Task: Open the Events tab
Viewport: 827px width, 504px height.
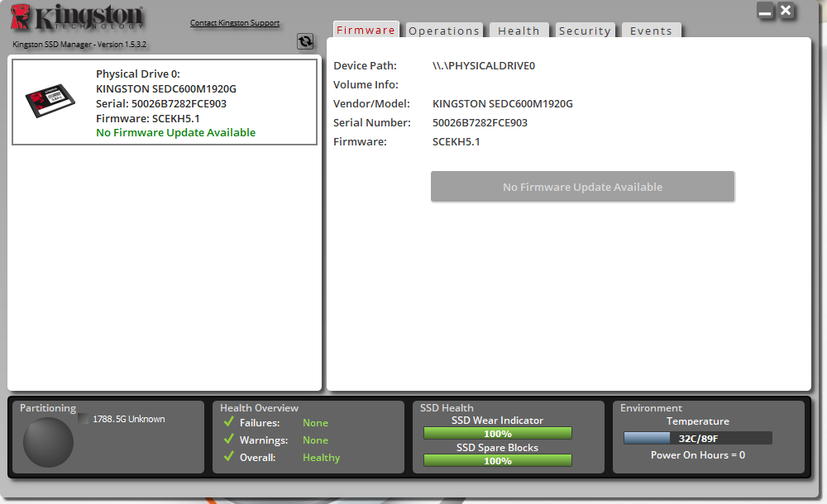Action: pyautogui.click(x=652, y=31)
